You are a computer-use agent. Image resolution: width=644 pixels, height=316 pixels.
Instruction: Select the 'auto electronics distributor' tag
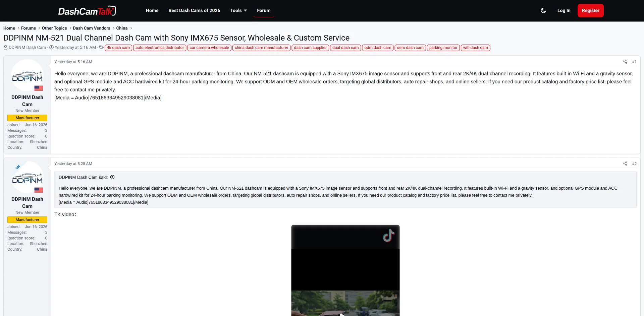click(x=160, y=48)
